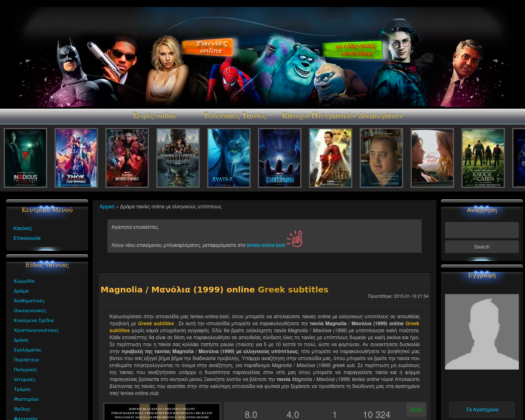Image resolution: width=525 pixels, height=420 pixels.
Task: Open the Wakanda Forever poster
Action: (178, 158)
